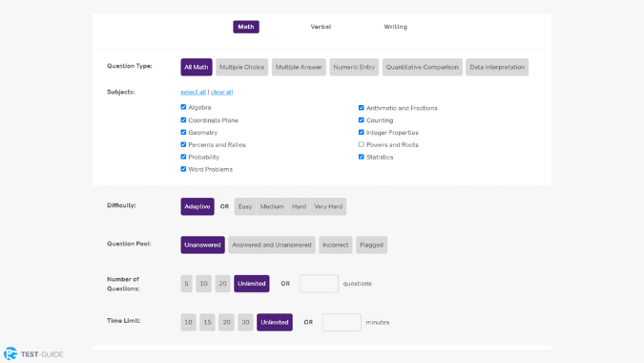This screenshot has height=363, width=644.
Task: Set difficulty to Medium
Action: pos(272,206)
